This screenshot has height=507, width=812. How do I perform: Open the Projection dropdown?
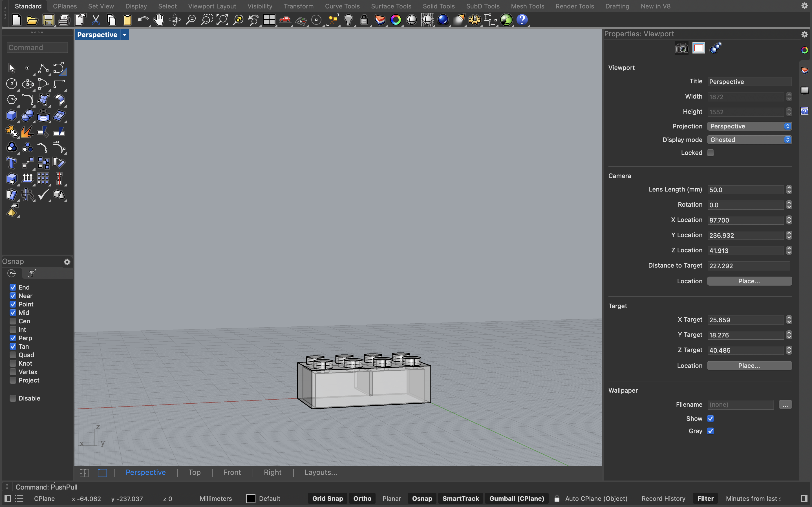[x=749, y=126]
